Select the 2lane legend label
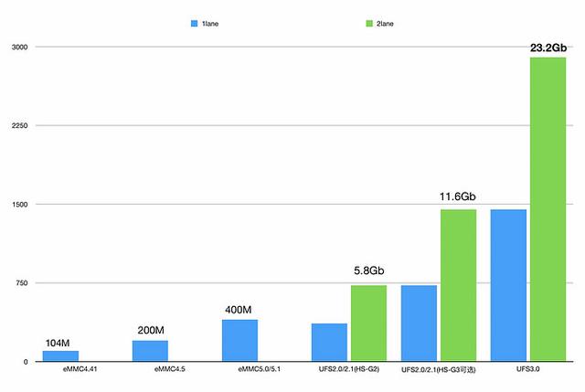 coord(385,24)
